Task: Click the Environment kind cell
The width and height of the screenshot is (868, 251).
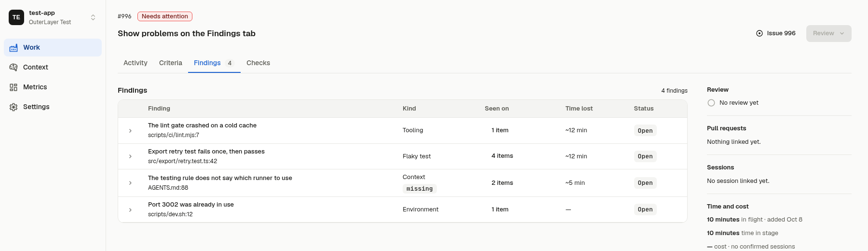Action: (x=420, y=209)
